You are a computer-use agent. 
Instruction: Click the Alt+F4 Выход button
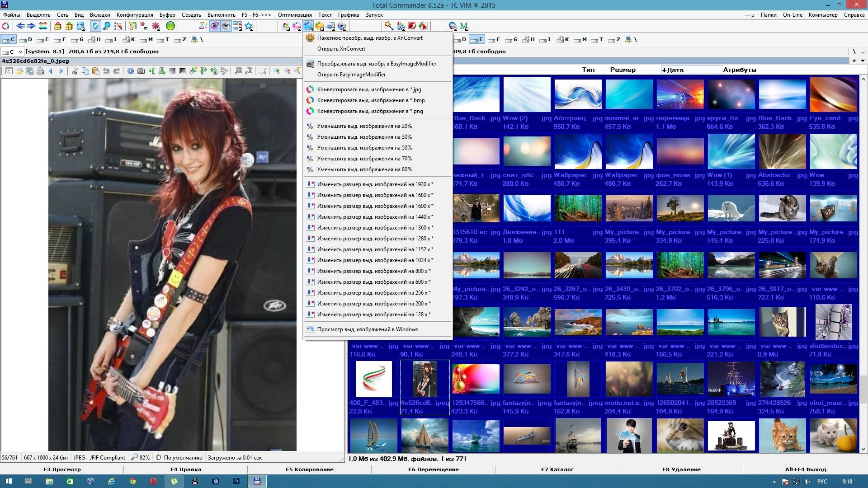[x=805, y=469]
